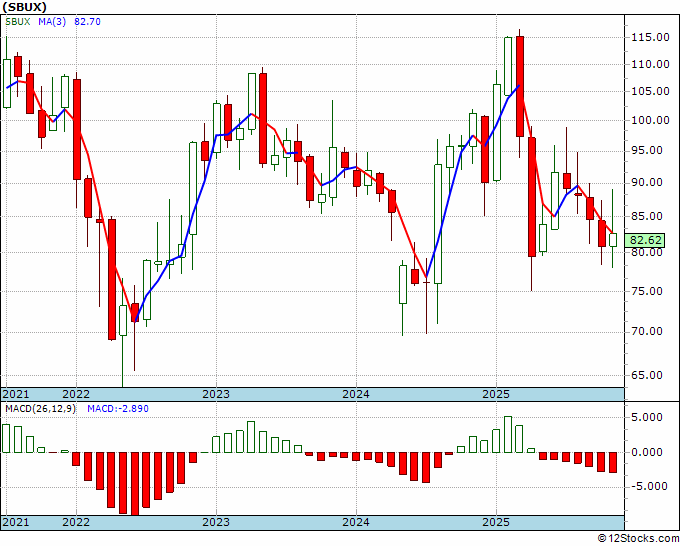Screen dimensions: 680x546
Task: Click the MA(3) indicator label
Action: point(52,22)
